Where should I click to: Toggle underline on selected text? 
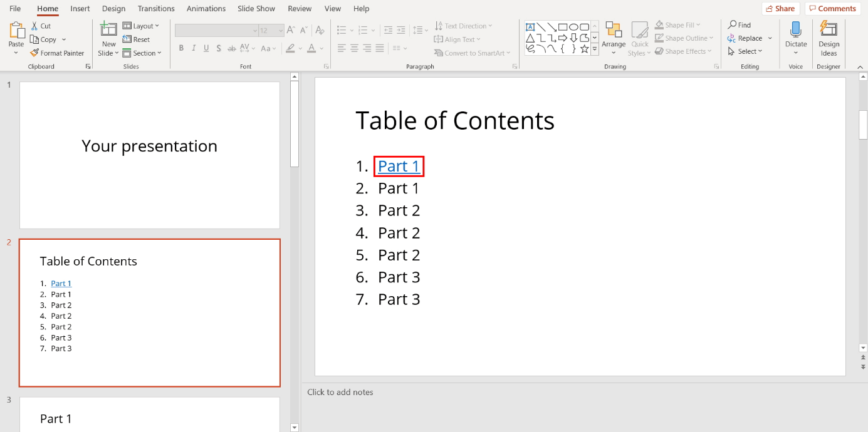tap(206, 48)
